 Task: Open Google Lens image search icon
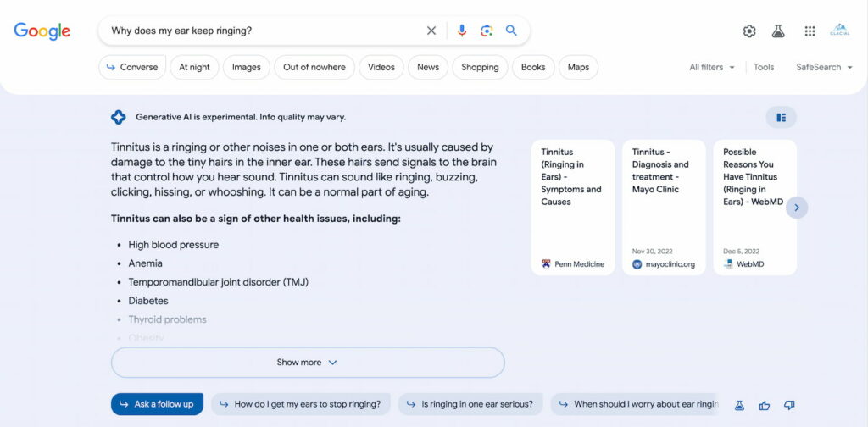click(487, 31)
